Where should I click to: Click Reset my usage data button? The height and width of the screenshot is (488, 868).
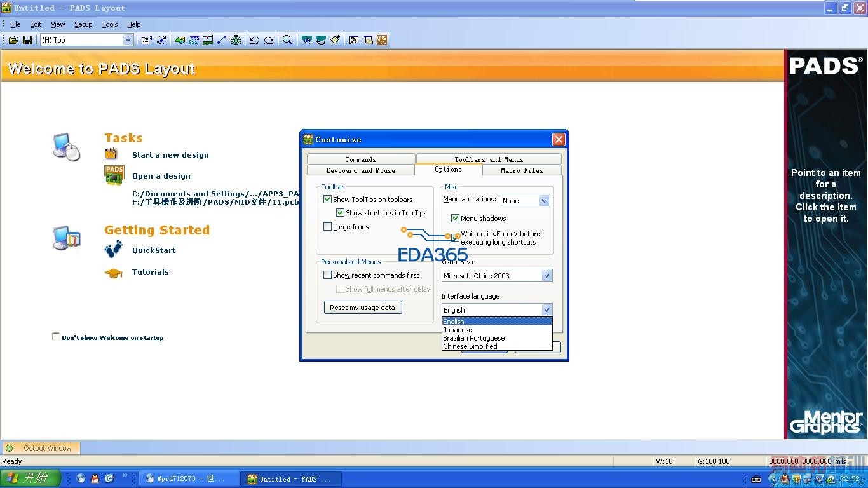pyautogui.click(x=363, y=308)
